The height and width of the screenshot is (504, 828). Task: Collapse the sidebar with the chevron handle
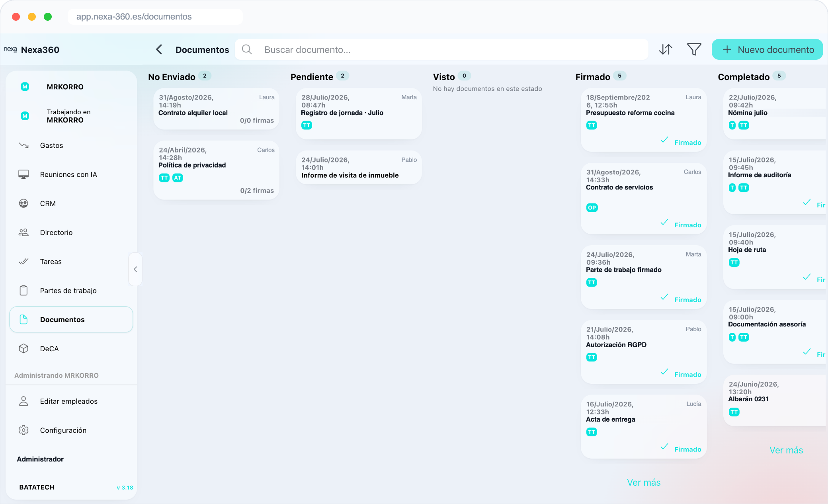pyautogui.click(x=135, y=269)
